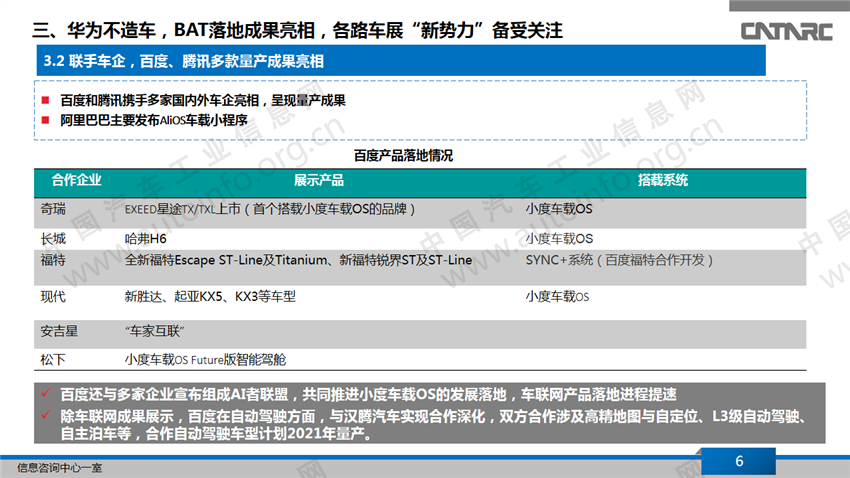
Task: Click the line ending 计划2021年量产
Action: point(216,434)
